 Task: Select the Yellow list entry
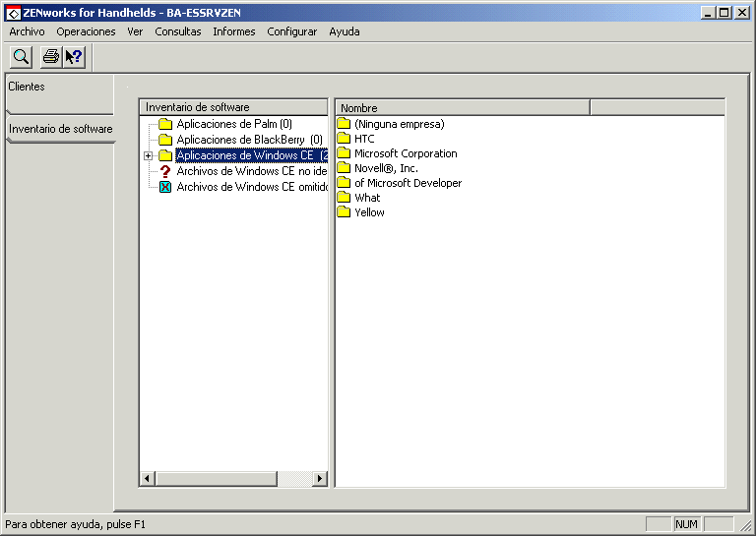(369, 212)
